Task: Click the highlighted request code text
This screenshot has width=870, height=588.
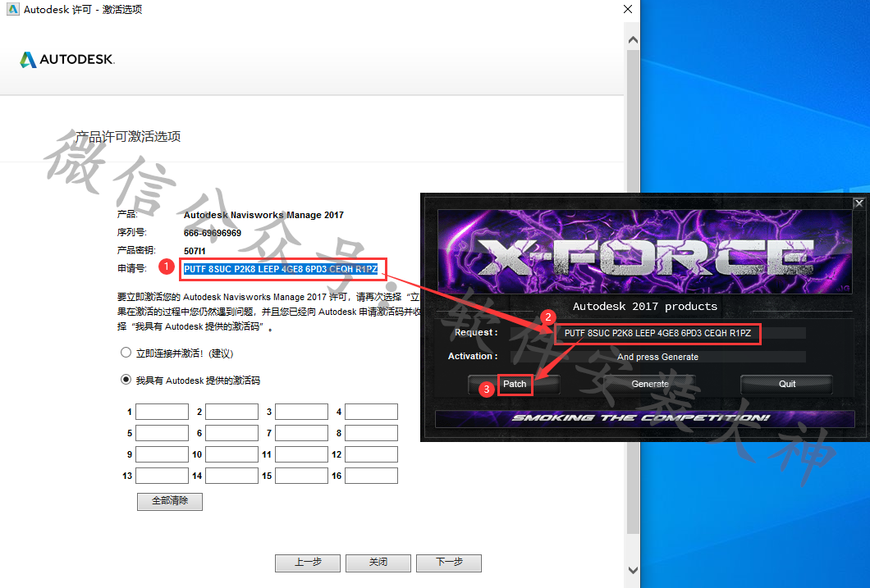Action: 281,269
